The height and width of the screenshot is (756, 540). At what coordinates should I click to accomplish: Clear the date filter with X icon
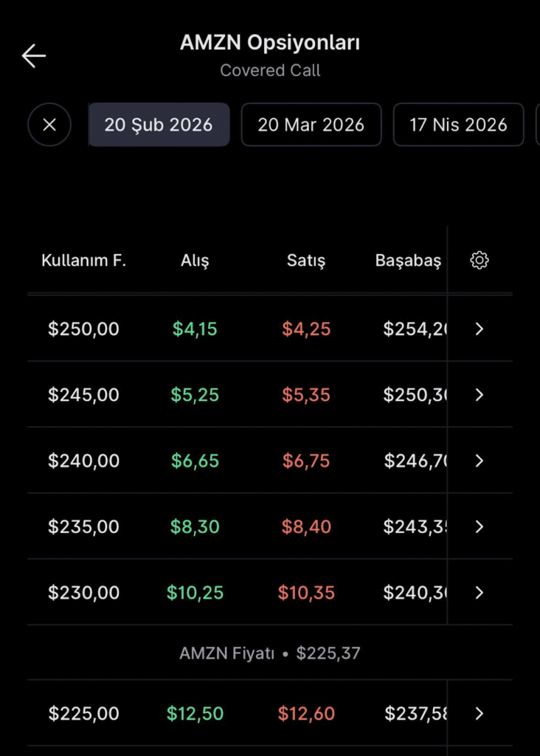[49, 124]
